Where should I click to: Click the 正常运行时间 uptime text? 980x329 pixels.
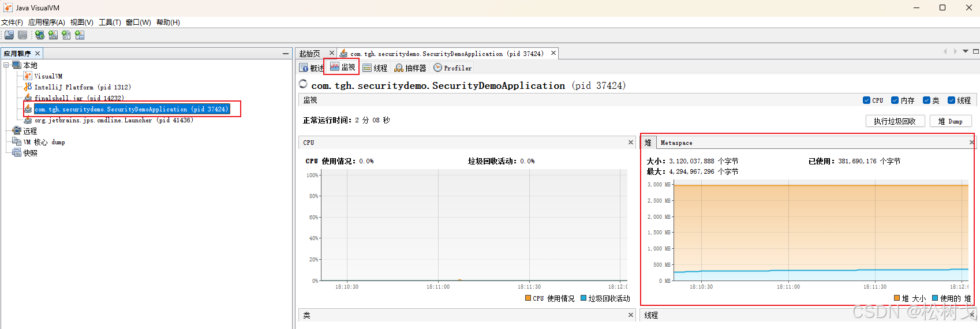tap(346, 120)
